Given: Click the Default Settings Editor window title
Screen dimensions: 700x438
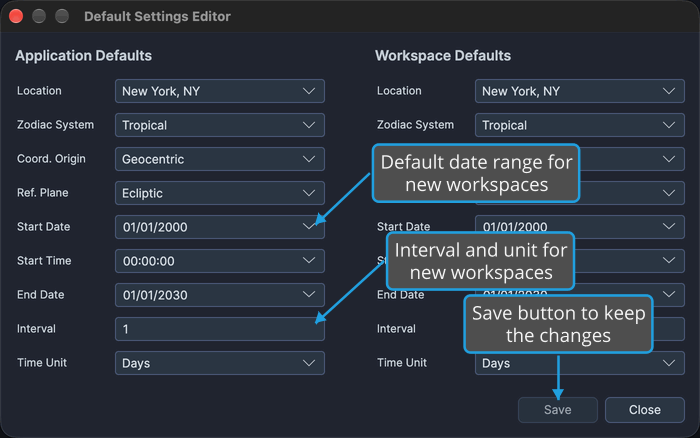Looking at the screenshot, I should pyautogui.click(x=157, y=17).
